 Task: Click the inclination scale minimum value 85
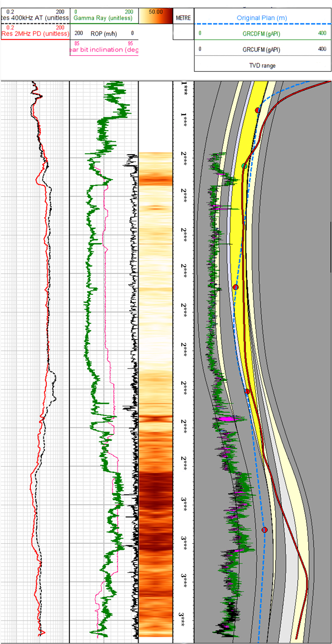click(77, 43)
